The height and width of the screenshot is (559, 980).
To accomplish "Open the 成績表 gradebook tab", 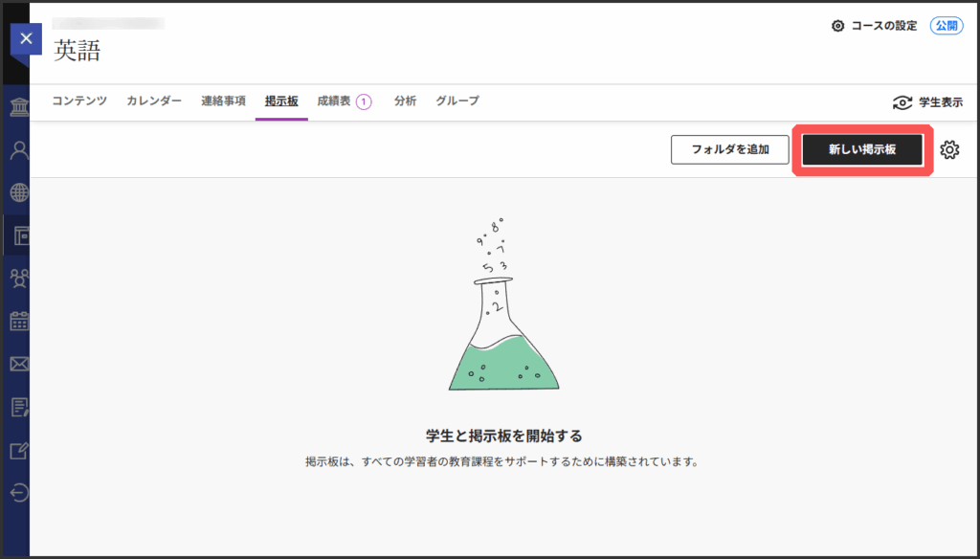I will pos(334,101).
